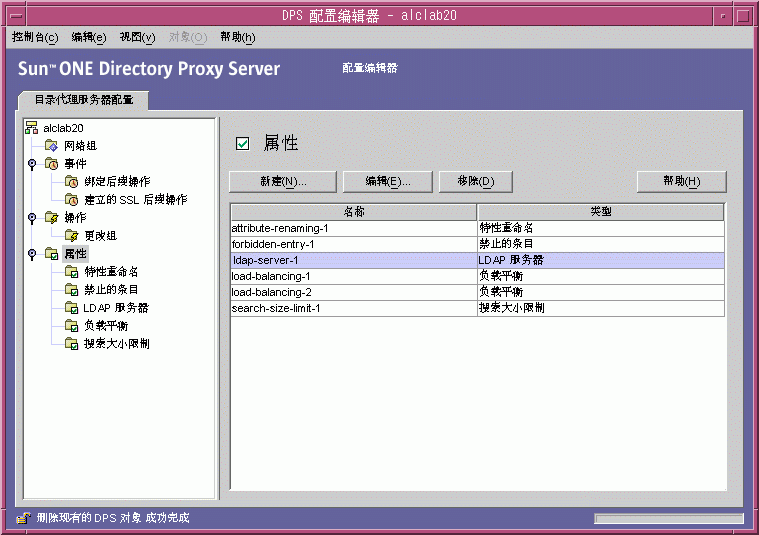Image resolution: width=759 pixels, height=535 pixels.
Task: Click the 帮助(H) button
Action: click(x=682, y=182)
